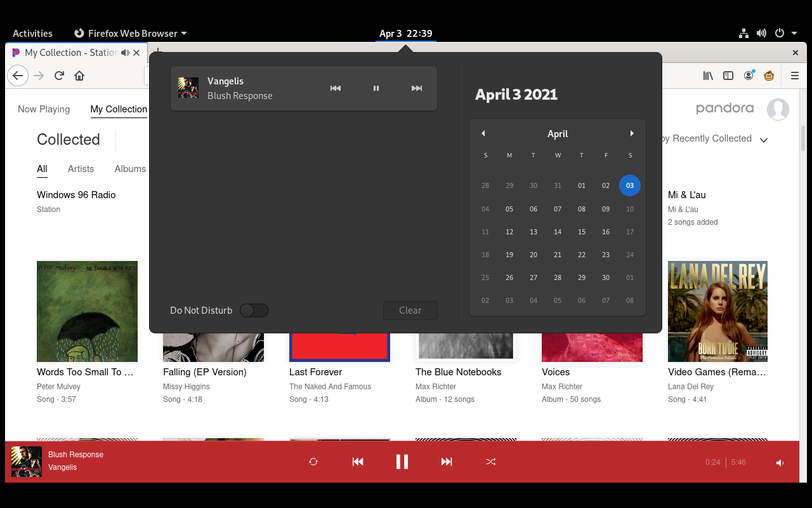This screenshot has height=508, width=812.
Task: Click the Missy Higgins artist name
Action: coord(186,387)
